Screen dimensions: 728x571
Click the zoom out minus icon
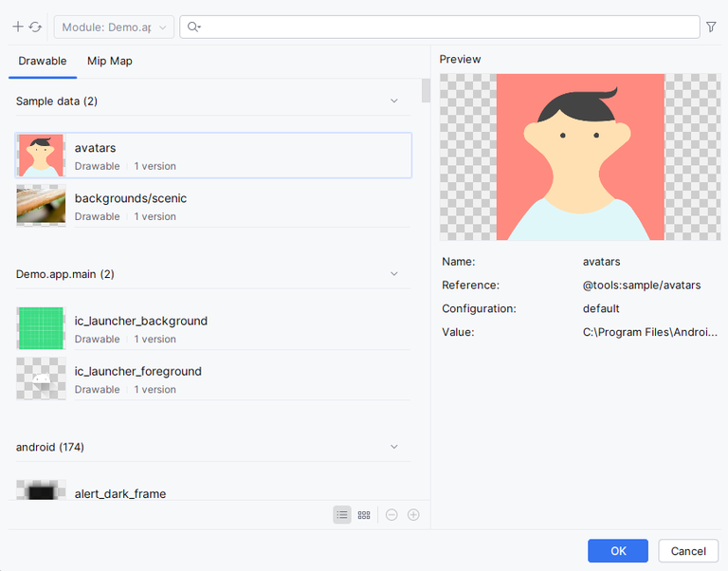tap(391, 515)
